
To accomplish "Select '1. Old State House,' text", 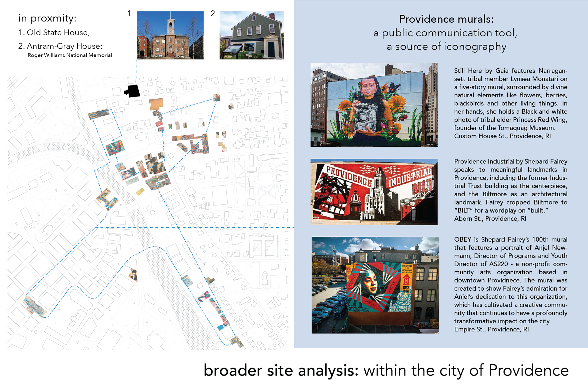I will 54,32.
